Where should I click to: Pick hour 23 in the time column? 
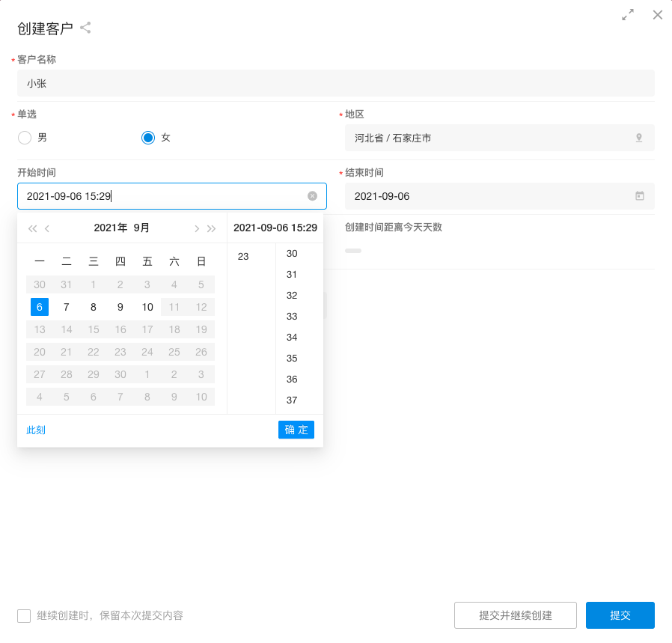[x=243, y=257]
